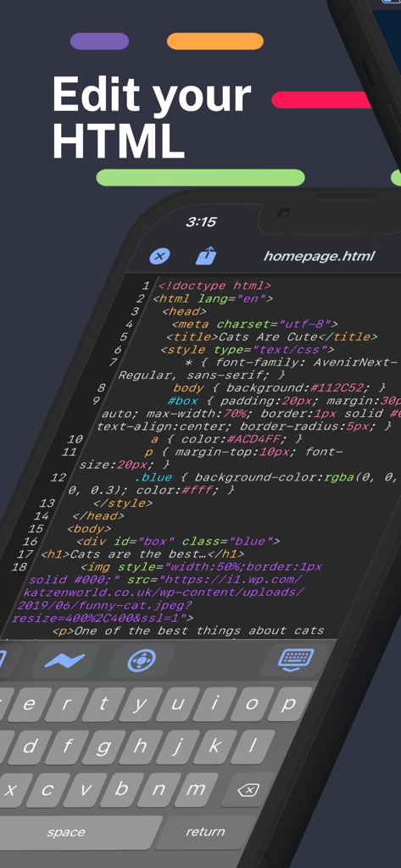The height and width of the screenshot is (868, 401).
Task: Tap 'resize=400%2C400&ssl=1' URL text
Action: pyautogui.click(x=98, y=617)
